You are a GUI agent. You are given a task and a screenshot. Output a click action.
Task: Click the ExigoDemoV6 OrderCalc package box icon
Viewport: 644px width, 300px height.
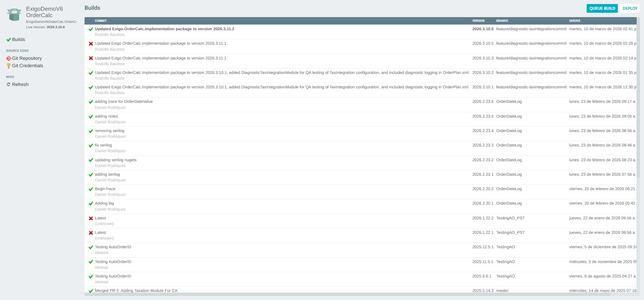click(14, 15)
